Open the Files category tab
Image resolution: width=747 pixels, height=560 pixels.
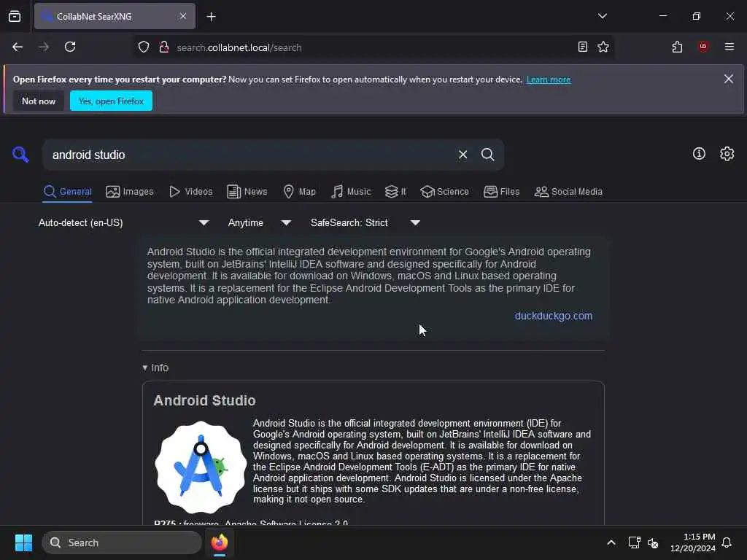tap(501, 192)
